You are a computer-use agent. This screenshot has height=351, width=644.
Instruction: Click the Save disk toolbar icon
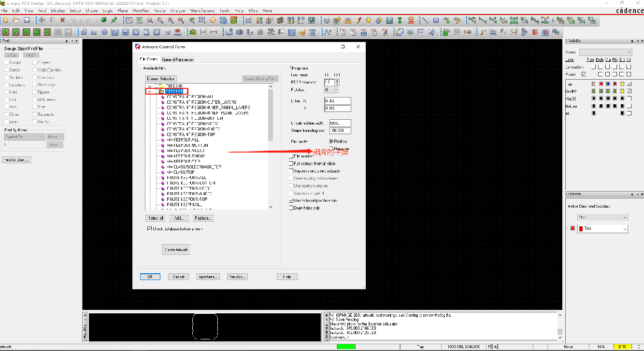tap(27, 20)
